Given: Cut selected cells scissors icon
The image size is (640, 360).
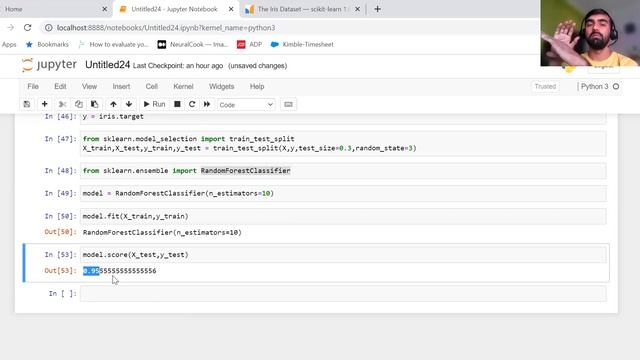Looking at the screenshot, I should (62, 104).
